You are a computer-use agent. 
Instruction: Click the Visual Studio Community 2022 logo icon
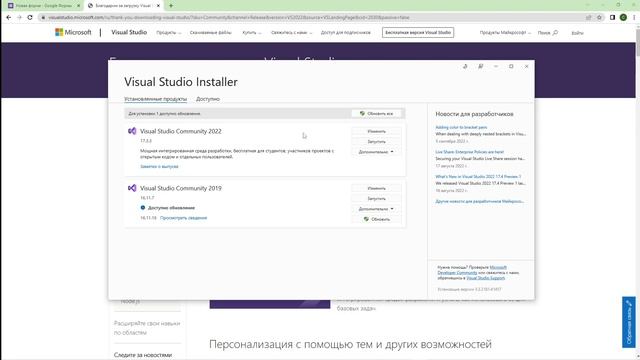(132, 131)
